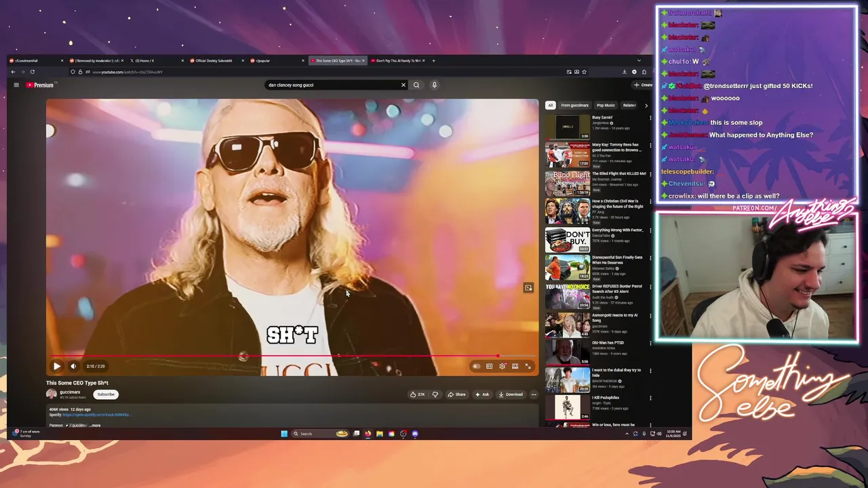Open options for Christian Civil War video

pyautogui.click(x=650, y=202)
